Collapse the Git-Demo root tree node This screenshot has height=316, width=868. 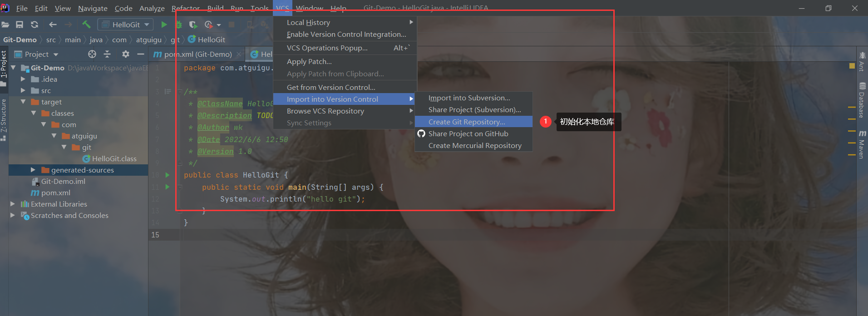pyautogui.click(x=13, y=68)
